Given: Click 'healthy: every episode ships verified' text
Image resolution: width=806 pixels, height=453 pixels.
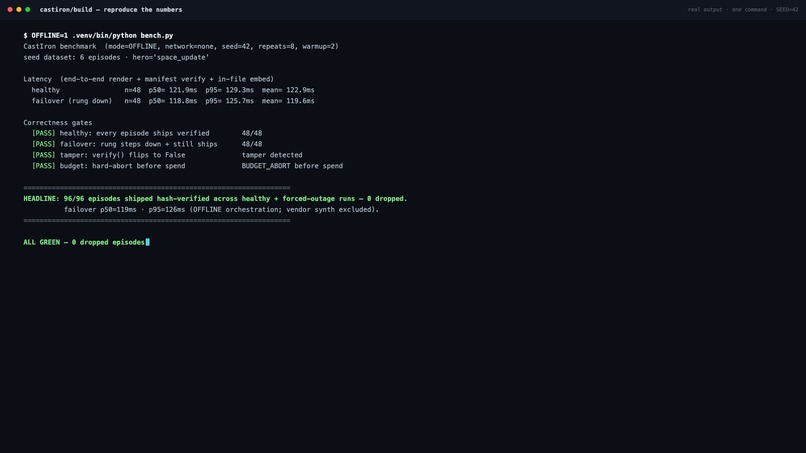Looking at the screenshot, I should [x=135, y=133].
